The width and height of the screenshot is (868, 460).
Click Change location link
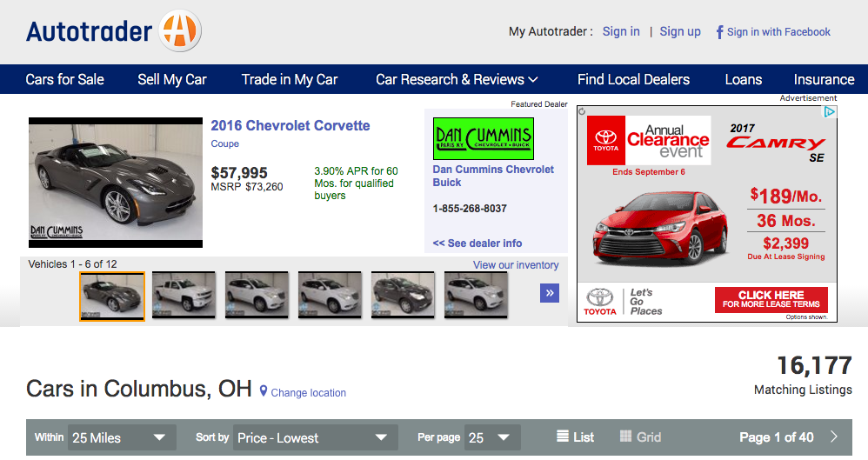(309, 392)
